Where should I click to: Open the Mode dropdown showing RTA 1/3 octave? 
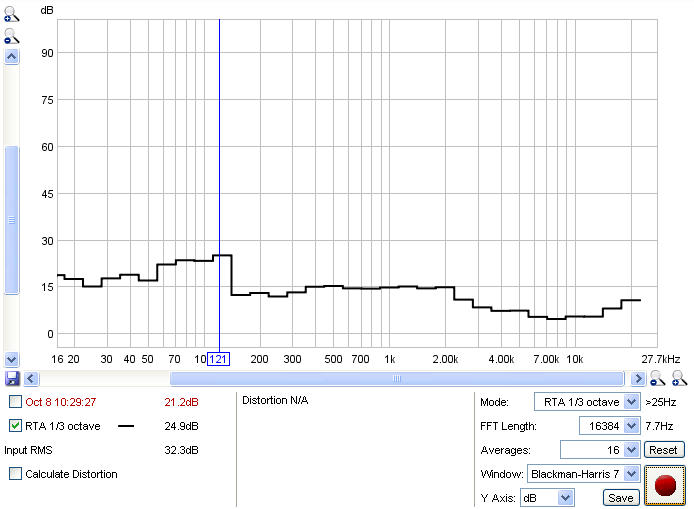click(x=587, y=402)
